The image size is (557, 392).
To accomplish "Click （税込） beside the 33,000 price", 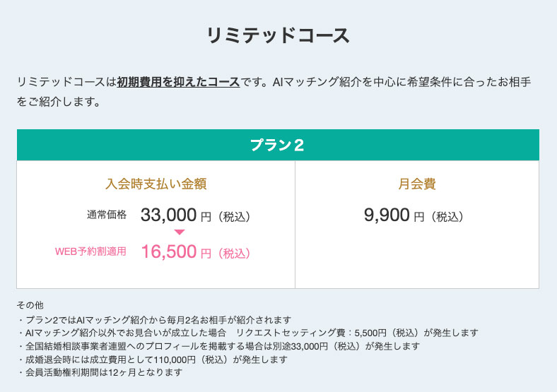I will [x=233, y=217].
